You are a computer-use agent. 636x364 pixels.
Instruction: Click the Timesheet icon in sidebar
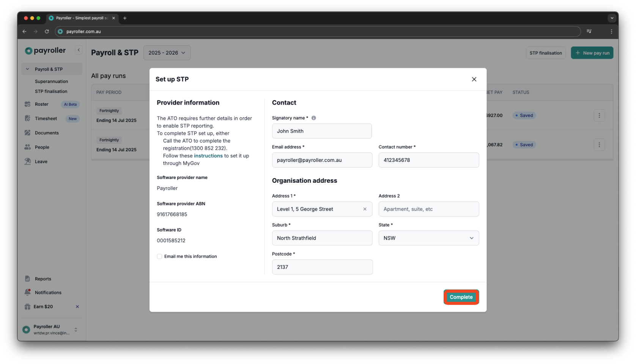[x=27, y=119]
